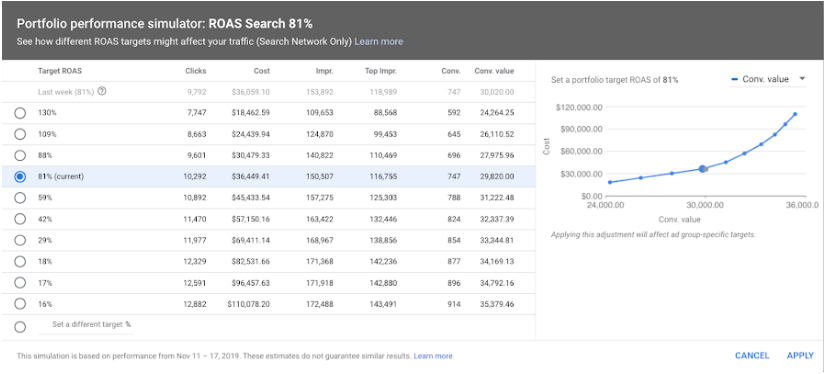Click the top impressions cell 88,568
Screen dimensions: 828x374
point(385,113)
